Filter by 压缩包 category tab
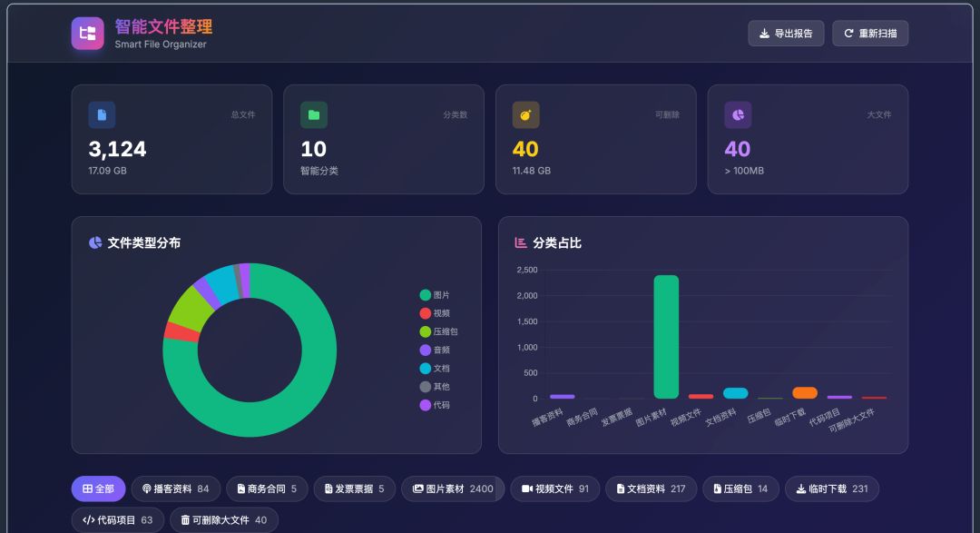The image size is (980, 533). click(740, 489)
